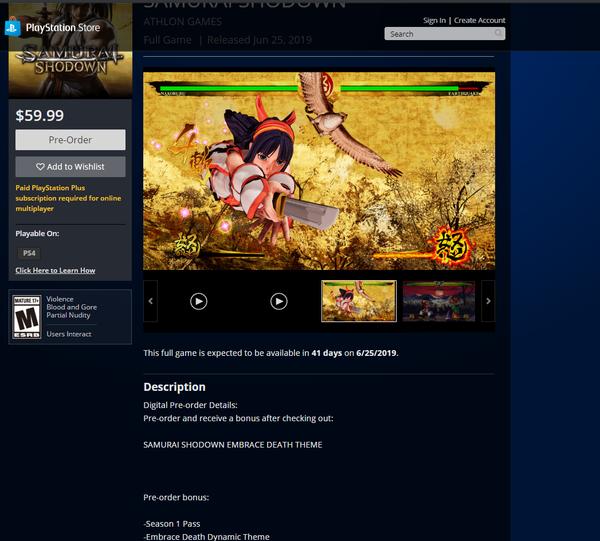Show next media with the right arrow
The image size is (600, 541).
[488, 301]
